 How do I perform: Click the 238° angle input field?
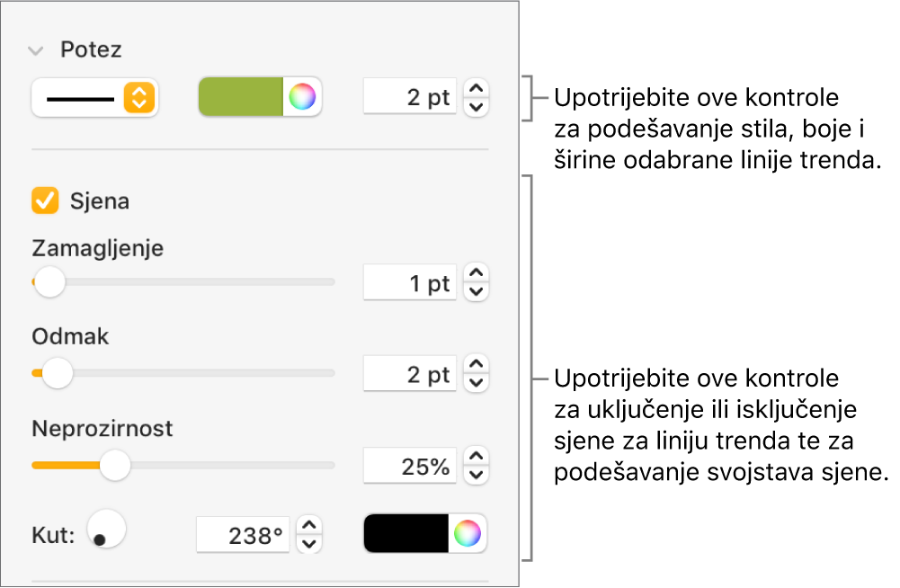click(x=245, y=536)
